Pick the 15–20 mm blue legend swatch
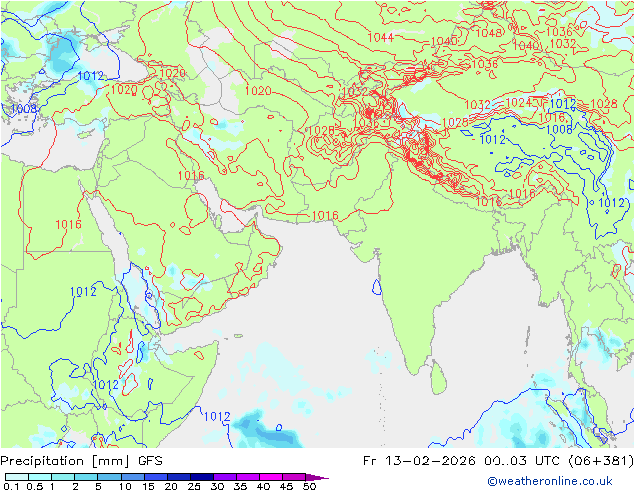This screenshot has height=490, width=634. (155, 477)
